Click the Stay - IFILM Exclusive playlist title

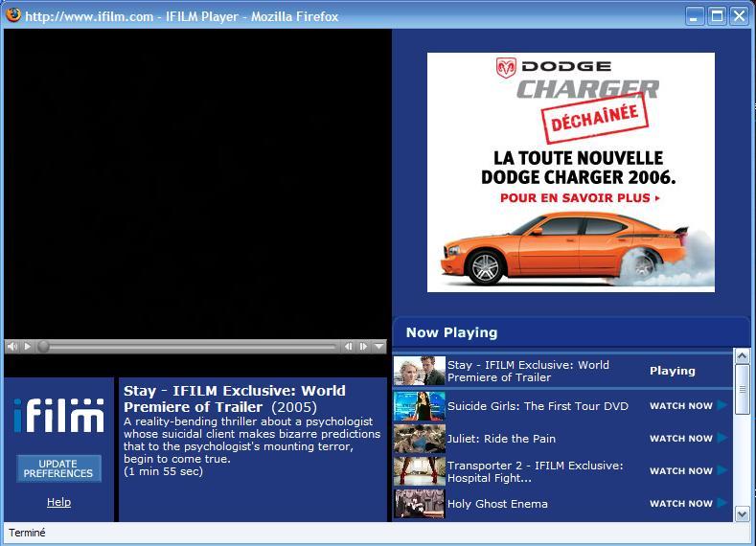[x=528, y=371]
